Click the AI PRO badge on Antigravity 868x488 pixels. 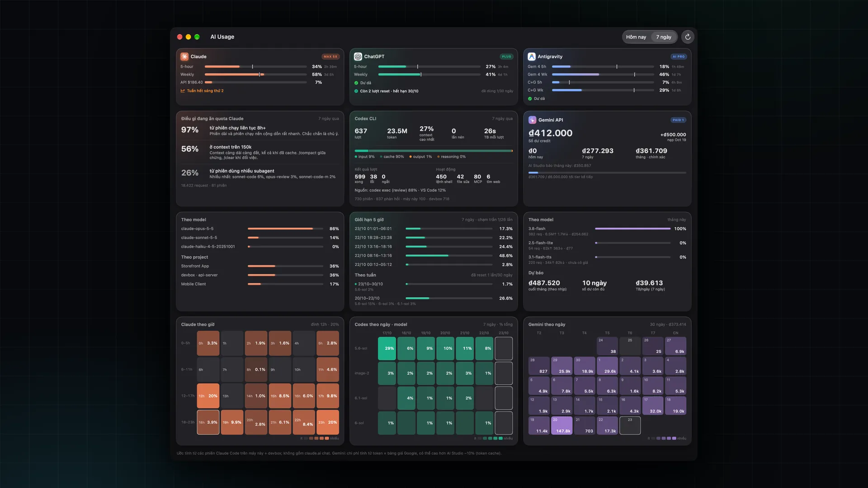click(679, 56)
